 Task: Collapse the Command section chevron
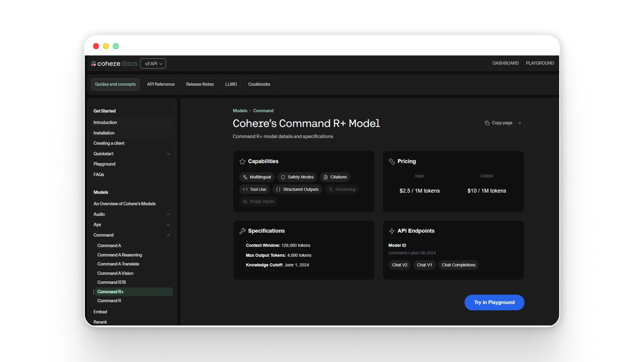(x=168, y=235)
